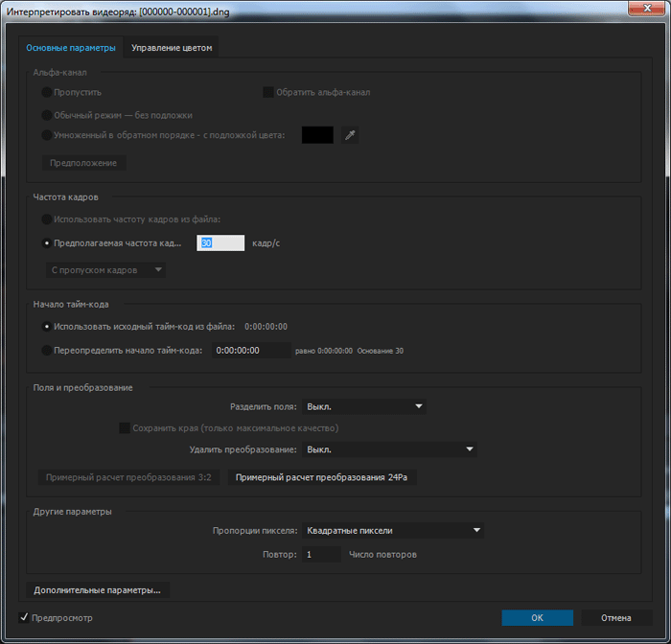This screenshot has height=644, width=671.
Task: Enable Обратить альфа-канал checkbox
Action: (269, 93)
